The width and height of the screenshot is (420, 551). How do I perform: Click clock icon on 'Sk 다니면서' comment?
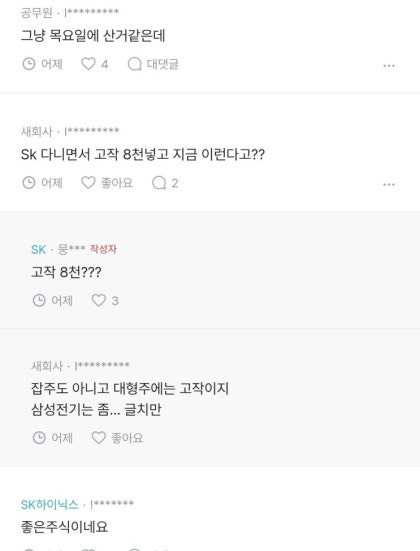[x=29, y=183]
